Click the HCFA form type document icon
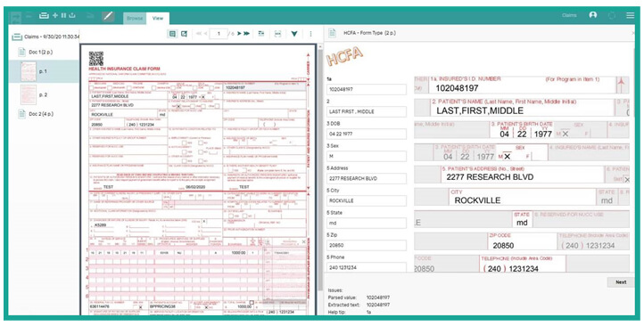This screenshot has height=326, width=644. pos(333,33)
